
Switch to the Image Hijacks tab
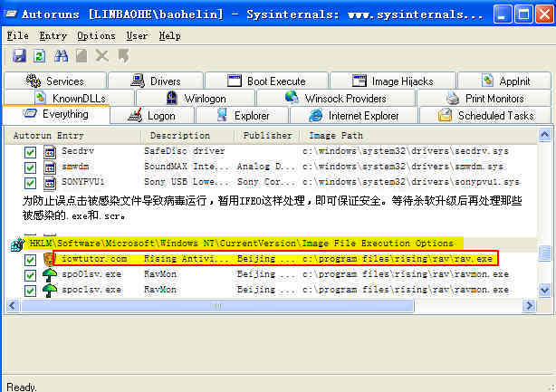[393, 81]
